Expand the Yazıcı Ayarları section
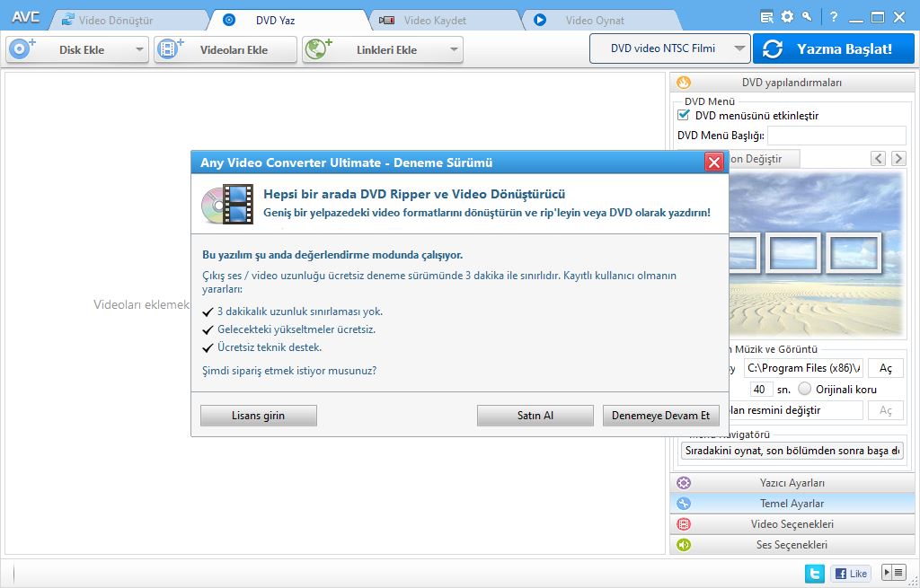Image resolution: width=920 pixels, height=588 pixels. coord(792,483)
